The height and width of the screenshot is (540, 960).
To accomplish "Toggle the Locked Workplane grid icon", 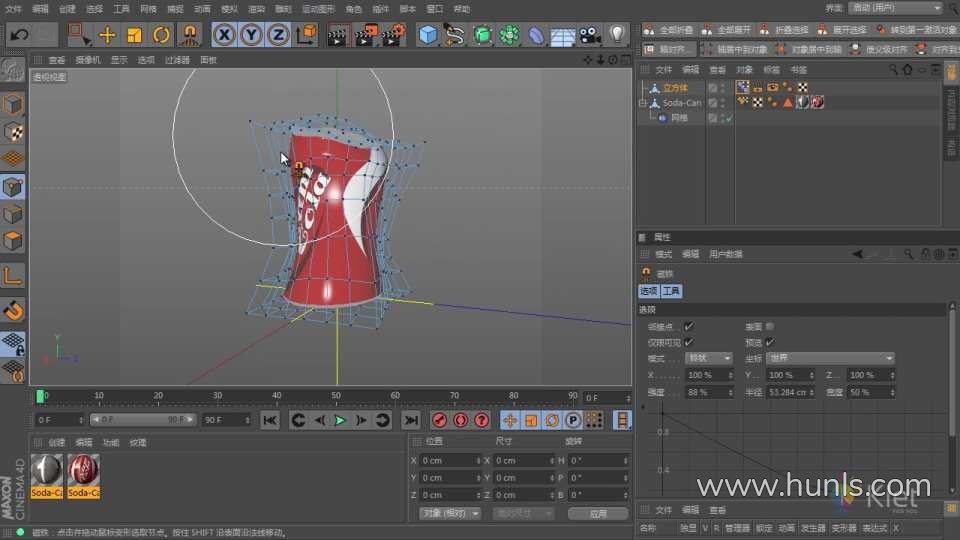I will pyautogui.click(x=13, y=343).
